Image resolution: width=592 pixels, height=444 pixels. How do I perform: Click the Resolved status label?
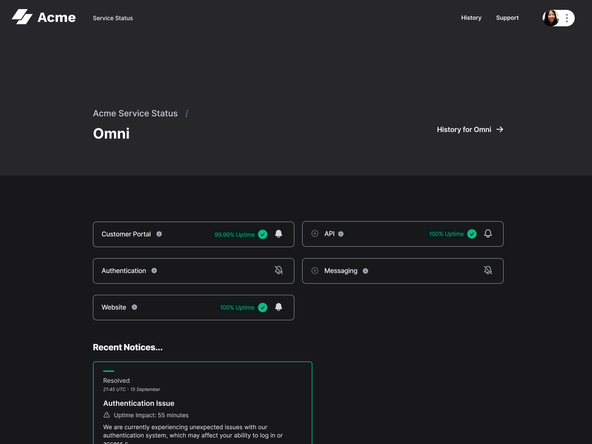[x=116, y=381]
